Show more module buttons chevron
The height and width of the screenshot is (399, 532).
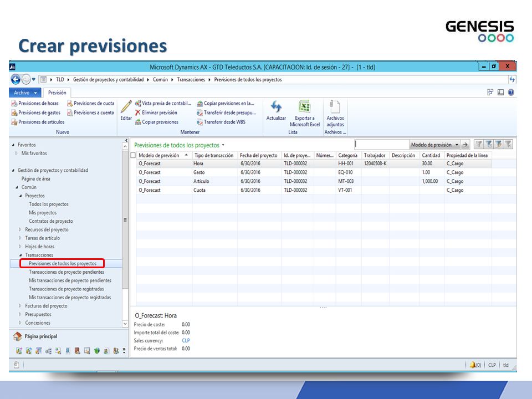coord(124,350)
